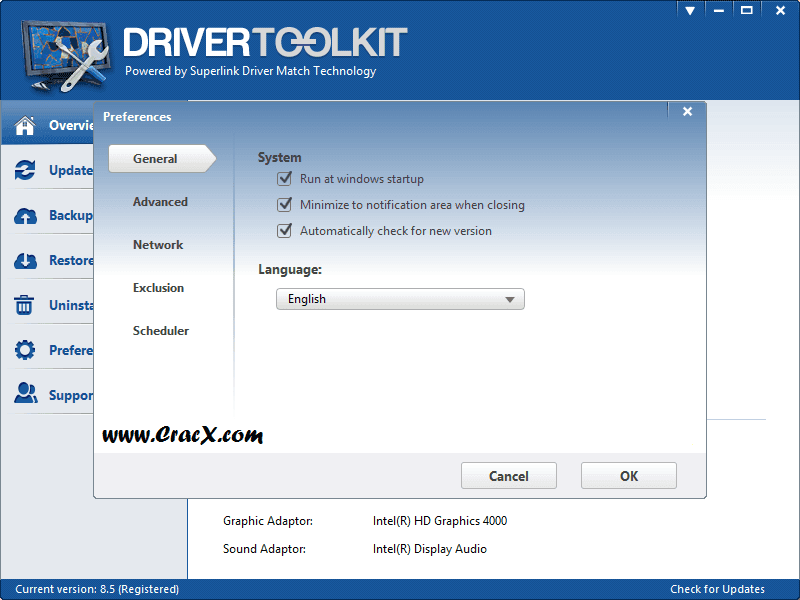The image size is (800, 600).
Task: Open the Backup section label in the sidebar
Action: [x=71, y=216]
